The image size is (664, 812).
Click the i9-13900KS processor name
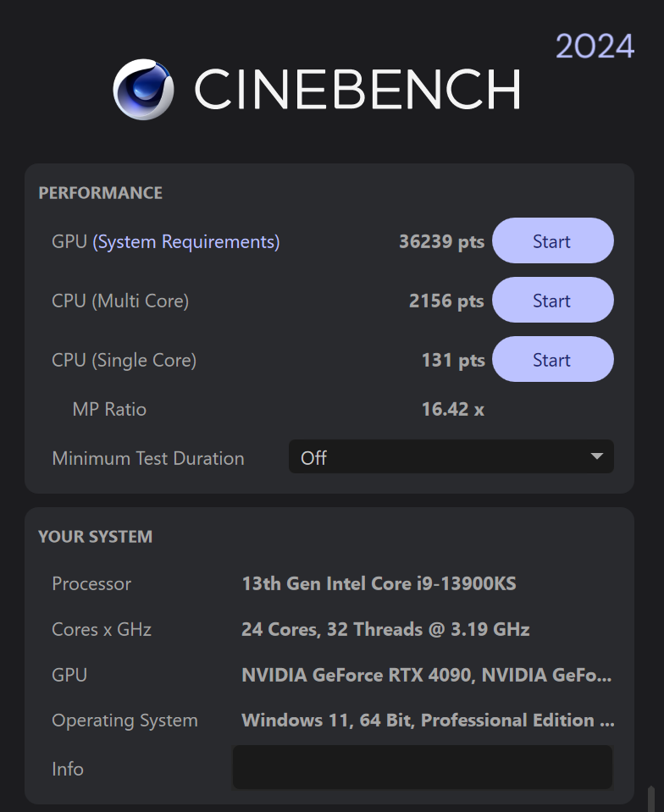(x=379, y=584)
